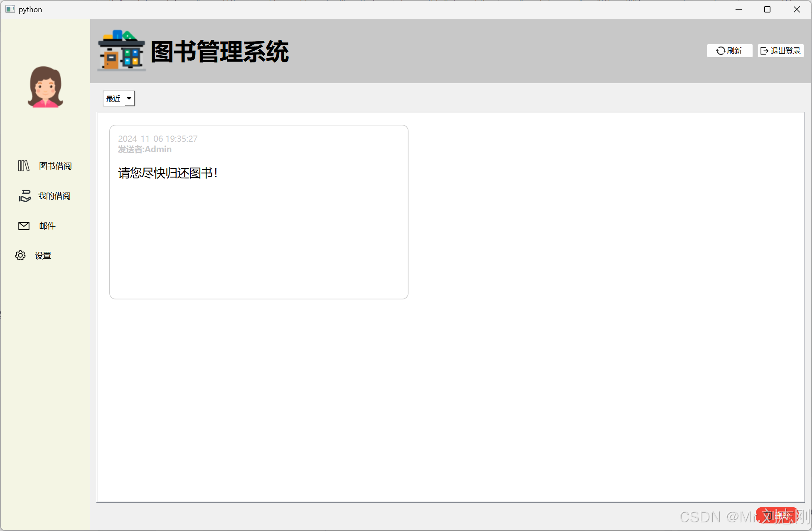
Task: Click the hand-holding-book icon for 我的借阅
Action: (x=25, y=196)
